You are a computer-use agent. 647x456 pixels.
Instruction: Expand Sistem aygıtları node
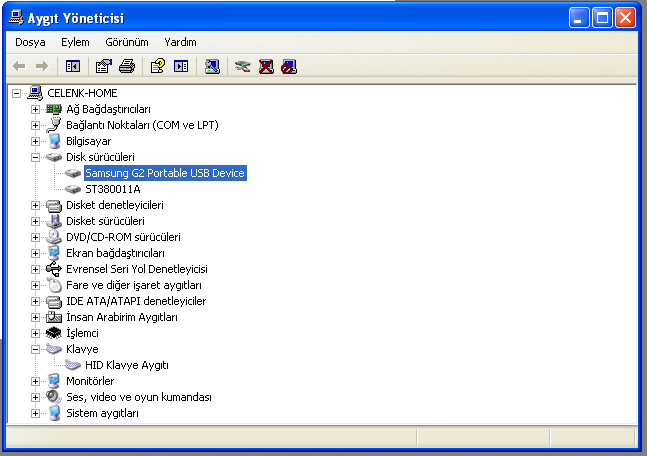(x=35, y=413)
